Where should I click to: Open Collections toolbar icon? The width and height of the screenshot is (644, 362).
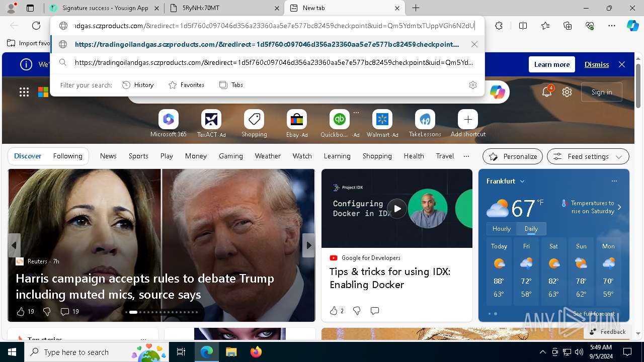tap(568, 26)
